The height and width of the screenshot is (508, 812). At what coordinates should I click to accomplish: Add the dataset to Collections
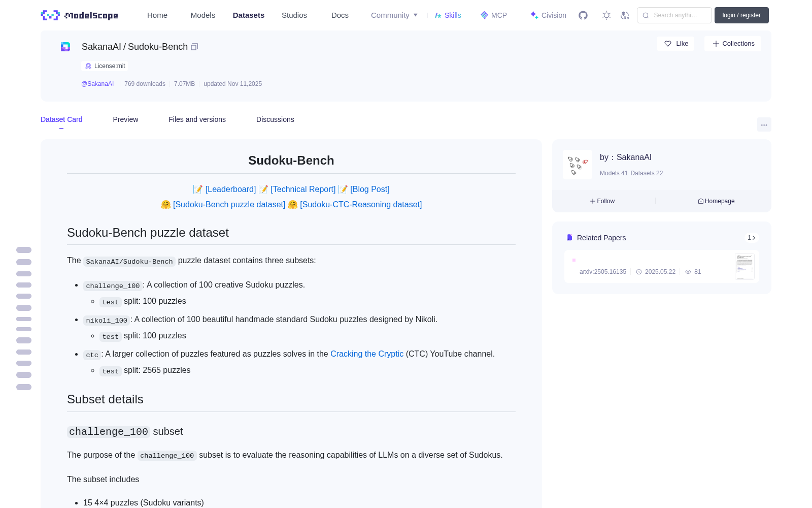733,44
